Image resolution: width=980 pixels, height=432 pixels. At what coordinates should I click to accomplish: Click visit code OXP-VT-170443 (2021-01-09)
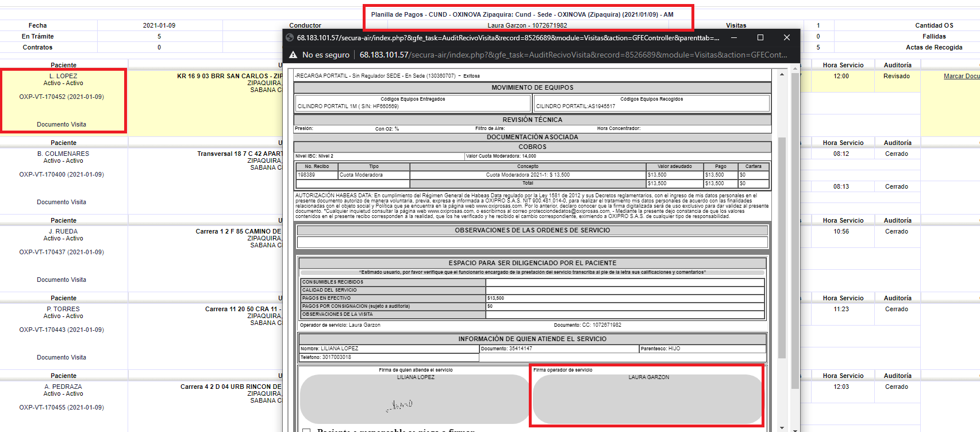point(62,330)
